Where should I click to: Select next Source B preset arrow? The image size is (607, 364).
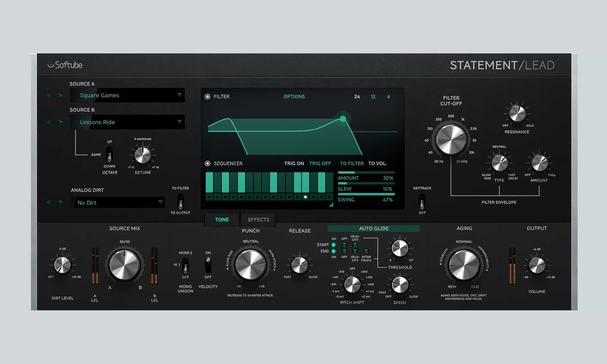coord(61,122)
